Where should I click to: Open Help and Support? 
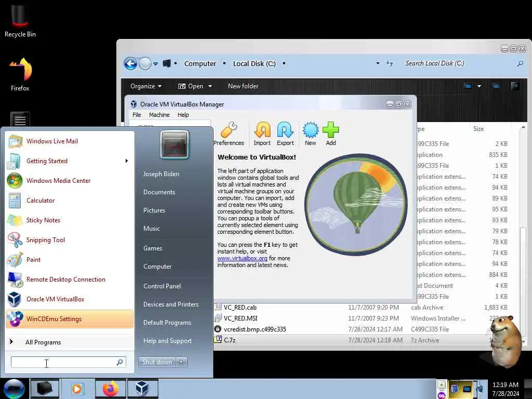pos(167,341)
